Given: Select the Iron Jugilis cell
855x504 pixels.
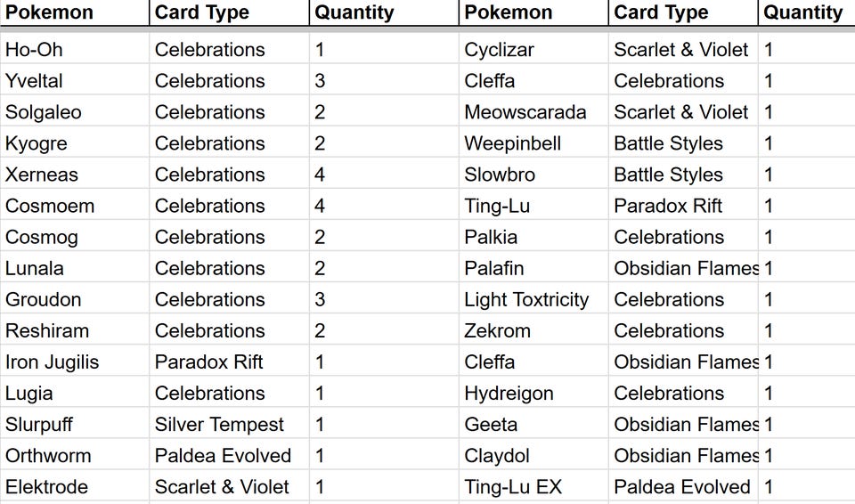Looking at the screenshot, I should coord(52,362).
